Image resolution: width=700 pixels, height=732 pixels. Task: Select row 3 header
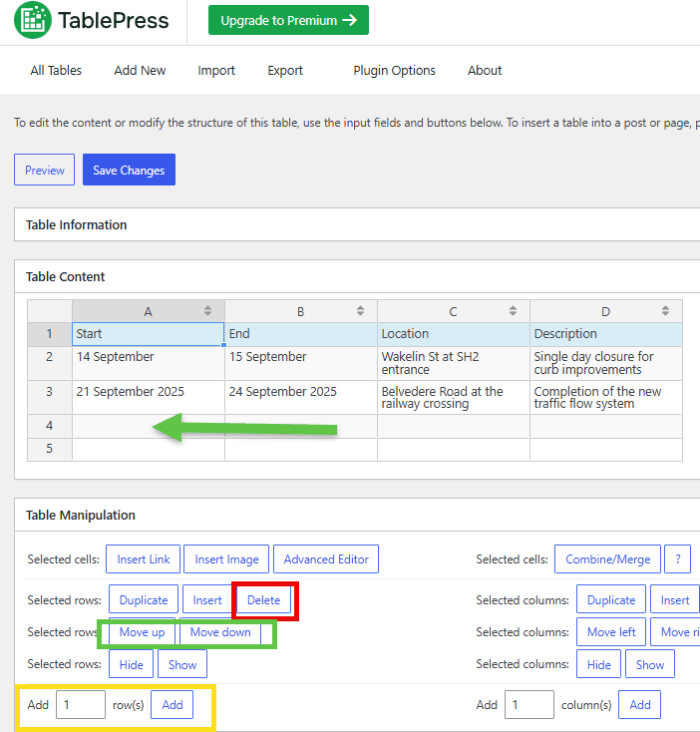click(x=50, y=397)
